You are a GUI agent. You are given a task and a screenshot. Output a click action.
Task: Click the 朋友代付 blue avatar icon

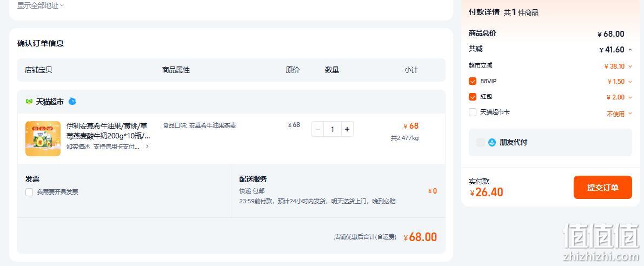click(x=492, y=142)
